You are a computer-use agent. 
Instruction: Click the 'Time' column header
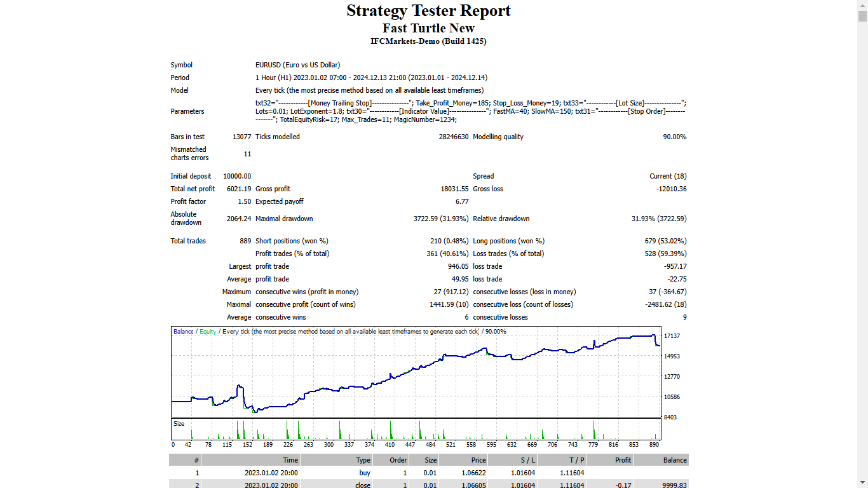coord(251,460)
